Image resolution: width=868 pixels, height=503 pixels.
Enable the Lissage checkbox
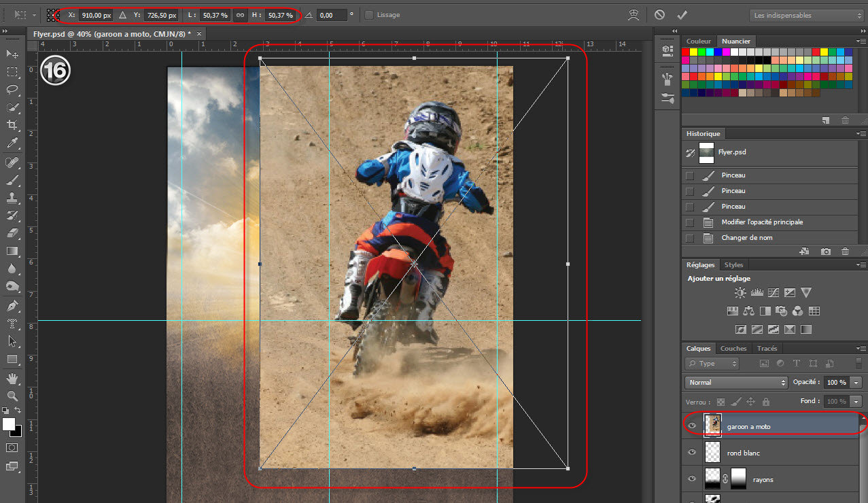coord(369,15)
